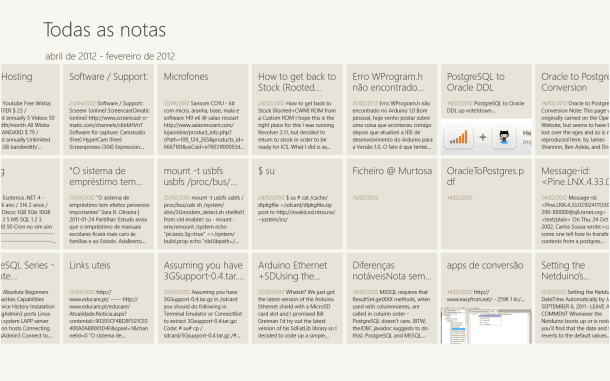
Task: Open the 'Hosting' note tile
Action: (x=30, y=109)
